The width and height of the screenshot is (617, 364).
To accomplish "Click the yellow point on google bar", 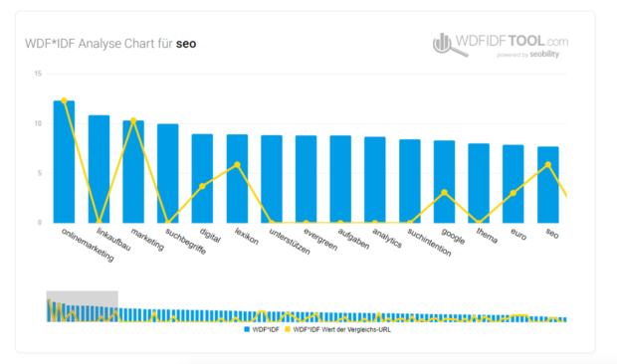I will tap(444, 193).
